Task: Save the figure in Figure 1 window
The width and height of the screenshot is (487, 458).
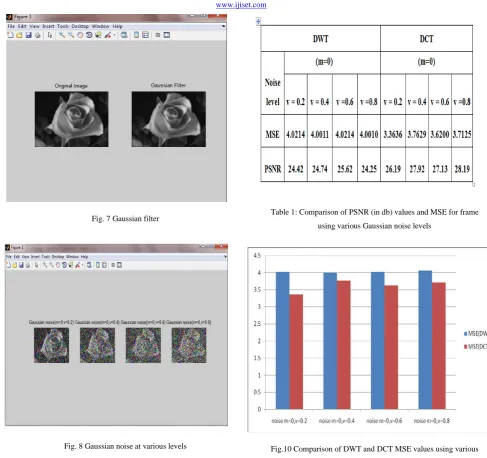Action: point(21,265)
